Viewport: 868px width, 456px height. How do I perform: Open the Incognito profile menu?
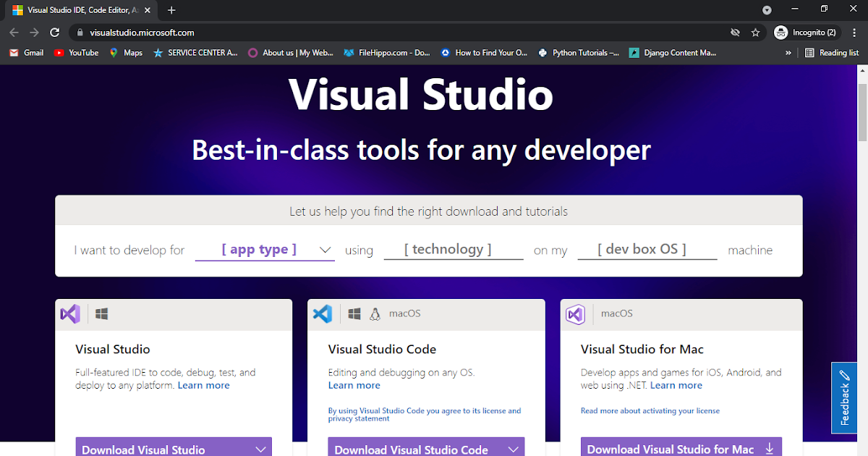click(x=804, y=32)
